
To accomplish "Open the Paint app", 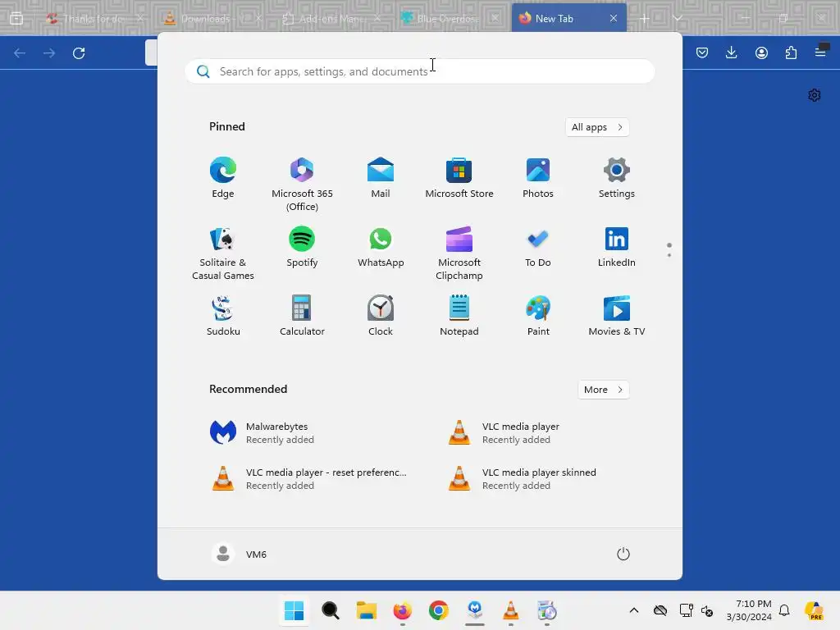I will coord(538,316).
